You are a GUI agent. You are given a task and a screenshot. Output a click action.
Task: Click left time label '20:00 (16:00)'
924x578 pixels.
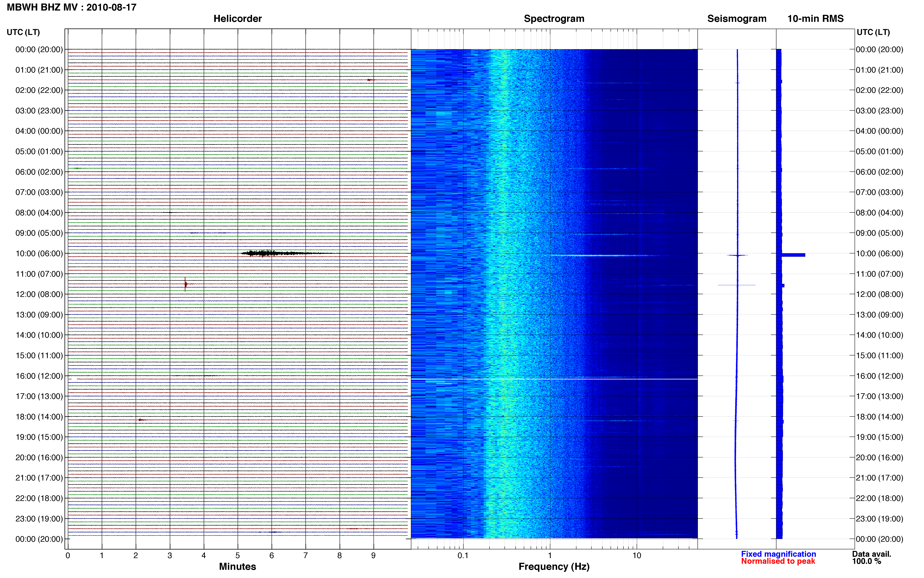[39, 457]
